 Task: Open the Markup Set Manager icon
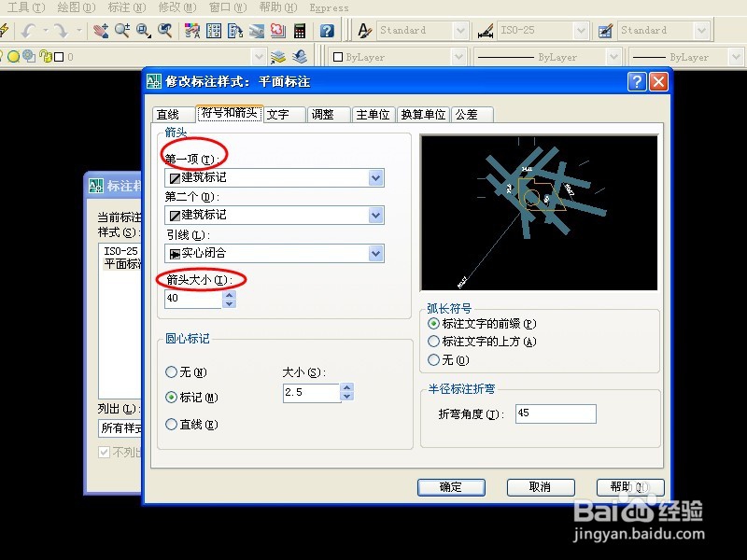click(x=277, y=31)
